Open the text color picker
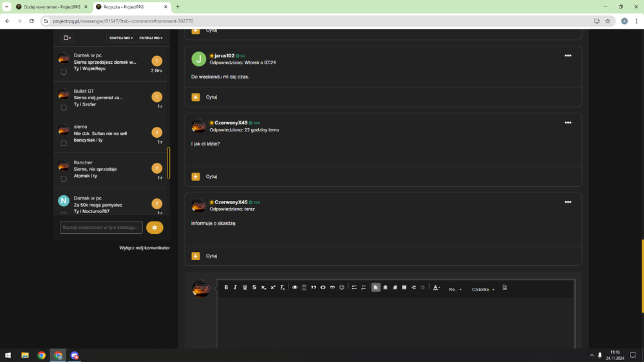The height and width of the screenshot is (362, 644). pos(437,288)
